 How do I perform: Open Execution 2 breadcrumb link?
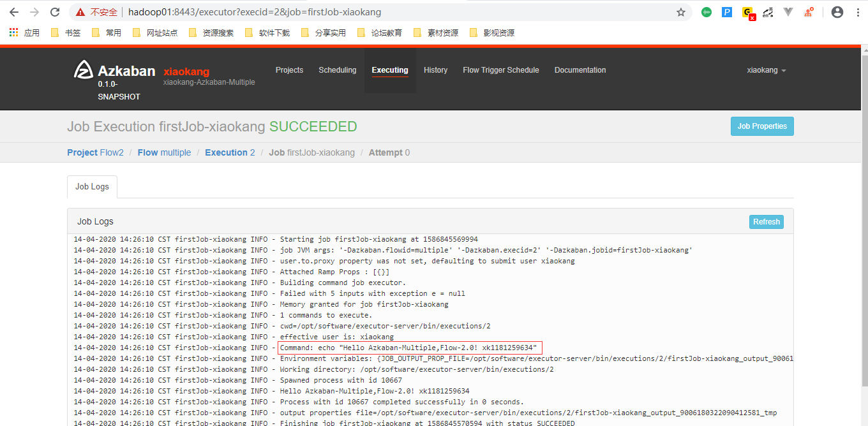230,152
